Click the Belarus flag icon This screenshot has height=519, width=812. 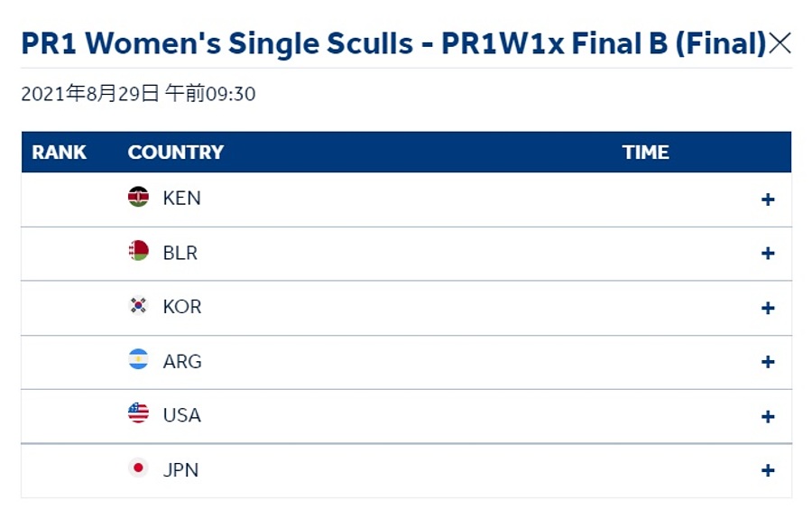[x=138, y=252]
